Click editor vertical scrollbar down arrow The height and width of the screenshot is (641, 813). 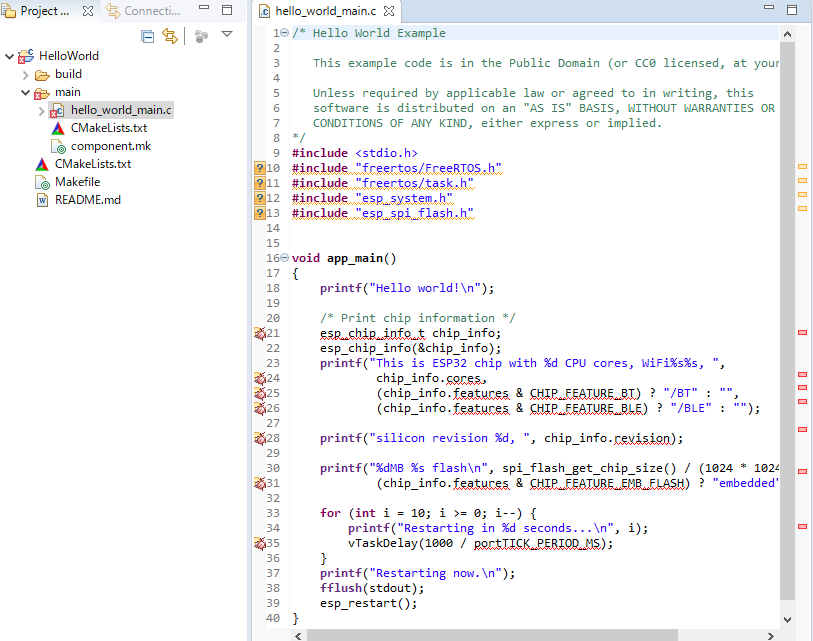pos(787,619)
